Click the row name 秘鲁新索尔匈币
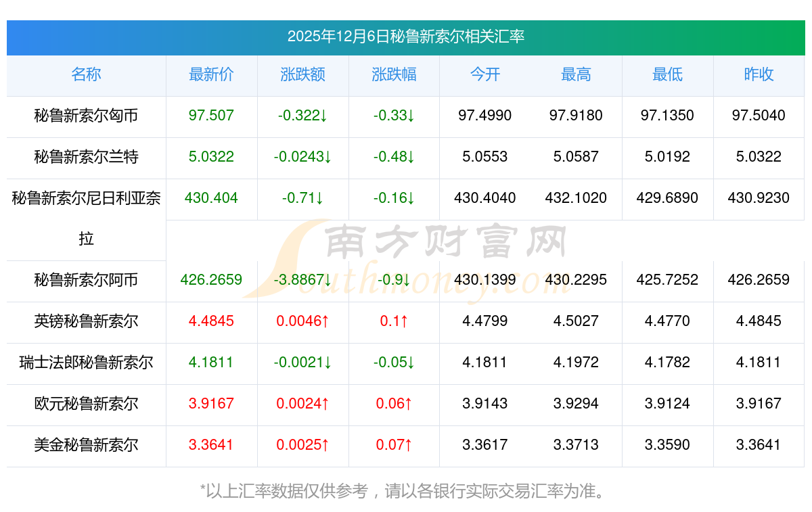812x512 pixels. pos(87,116)
